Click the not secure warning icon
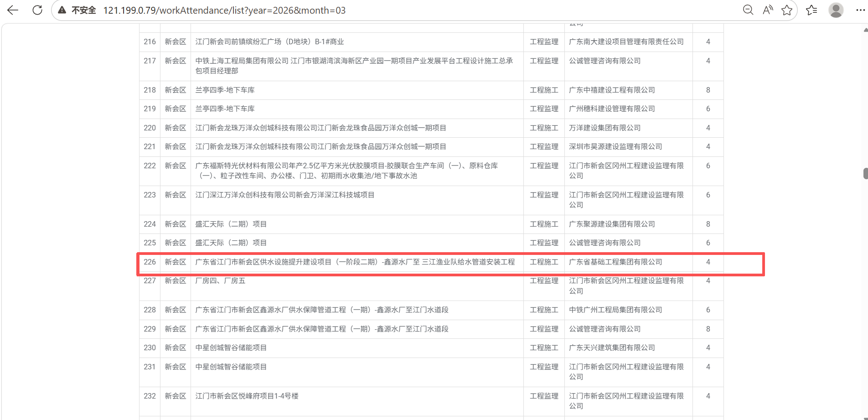The width and height of the screenshot is (868, 420). click(62, 10)
